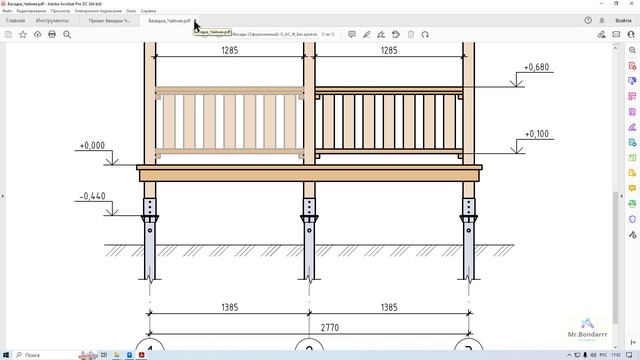Open teal Export PDF tool in right pane
The height and width of the screenshot is (360, 640).
click(632, 142)
